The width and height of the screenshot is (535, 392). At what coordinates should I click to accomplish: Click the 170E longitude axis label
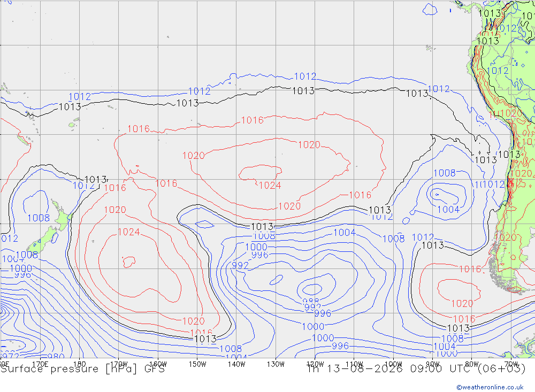click(x=40, y=364)
